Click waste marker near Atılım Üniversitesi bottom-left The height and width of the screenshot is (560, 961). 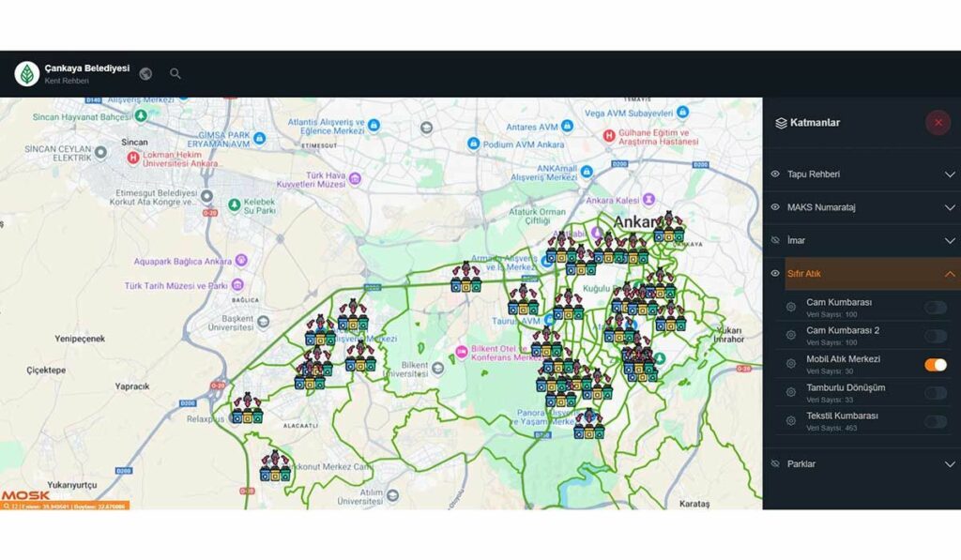tap(275, 466)
